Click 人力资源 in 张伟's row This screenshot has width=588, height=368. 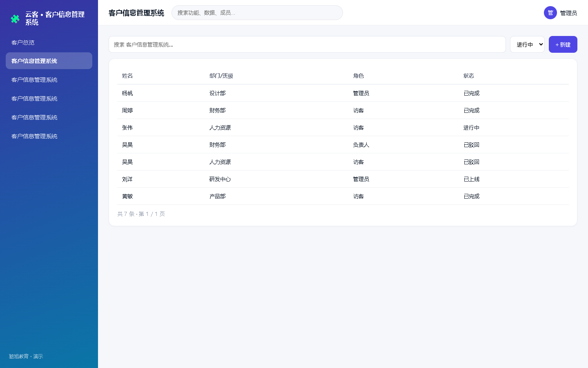coord(220,128)
